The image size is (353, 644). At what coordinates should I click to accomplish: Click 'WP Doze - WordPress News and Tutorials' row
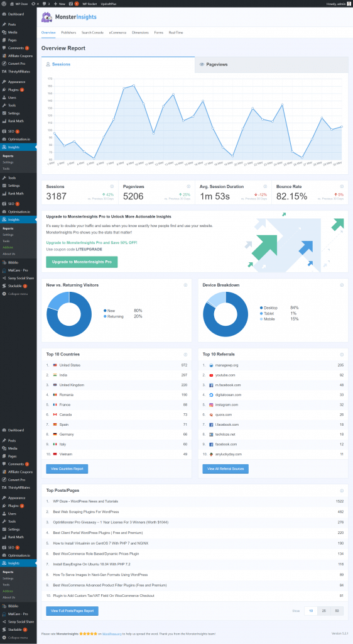click(x=195, y=501)
